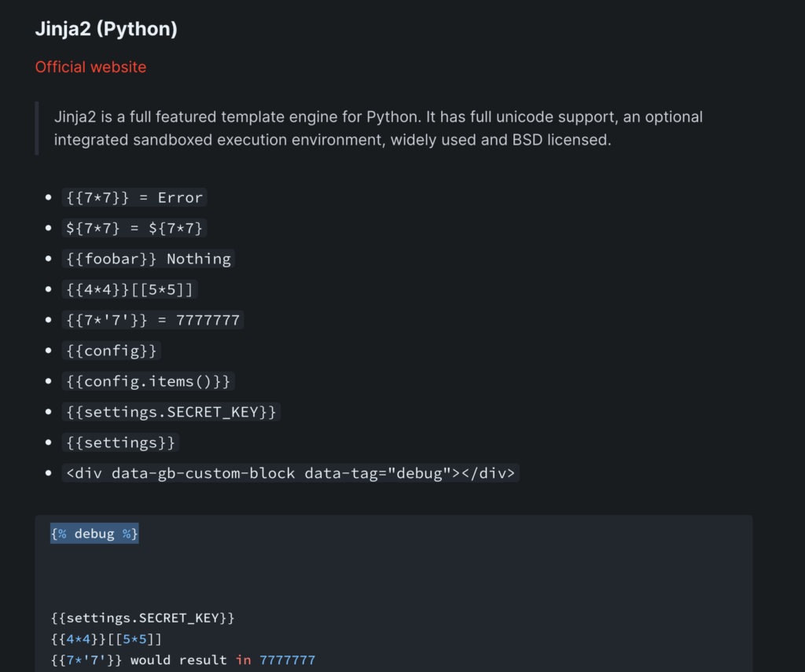
Task: Click the Jinja2 description blockquote text
Action: 378,128
